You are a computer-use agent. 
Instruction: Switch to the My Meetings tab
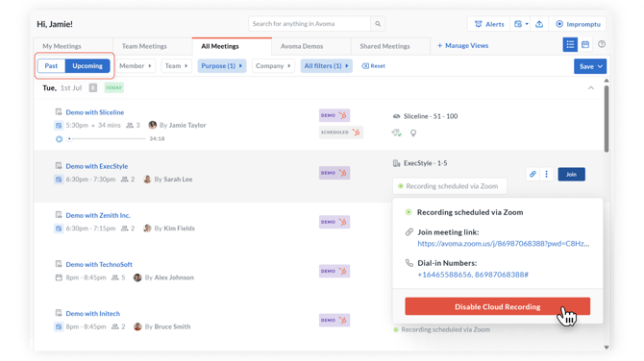click(x=62, y=46)
